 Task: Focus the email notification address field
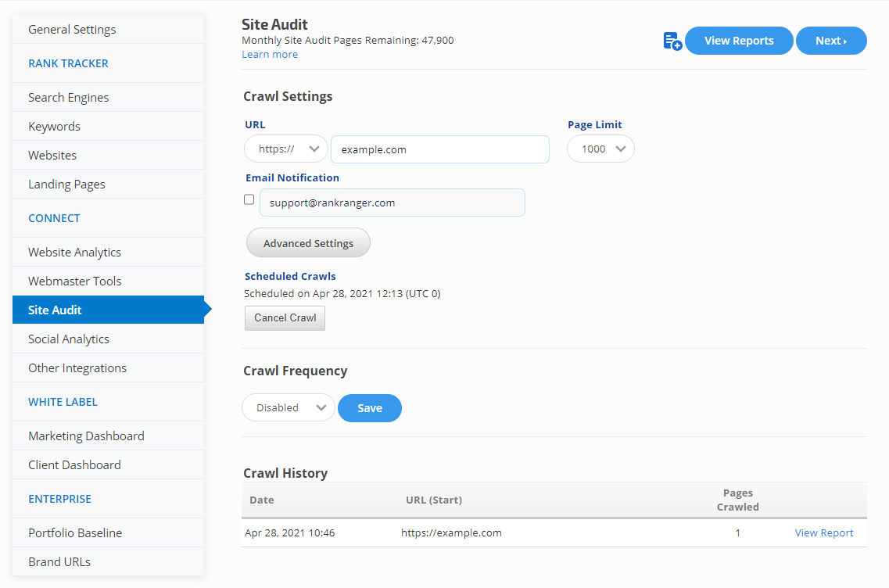coord(392,203)
